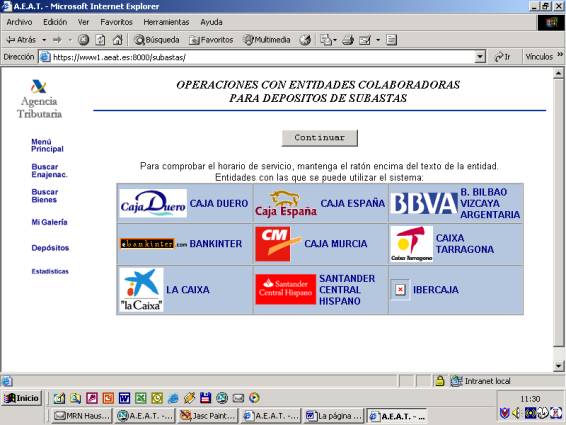Viewport: 566px width, 425px height.
Task: Go to Menú Principal link
Action: click(x=47, y=145)
